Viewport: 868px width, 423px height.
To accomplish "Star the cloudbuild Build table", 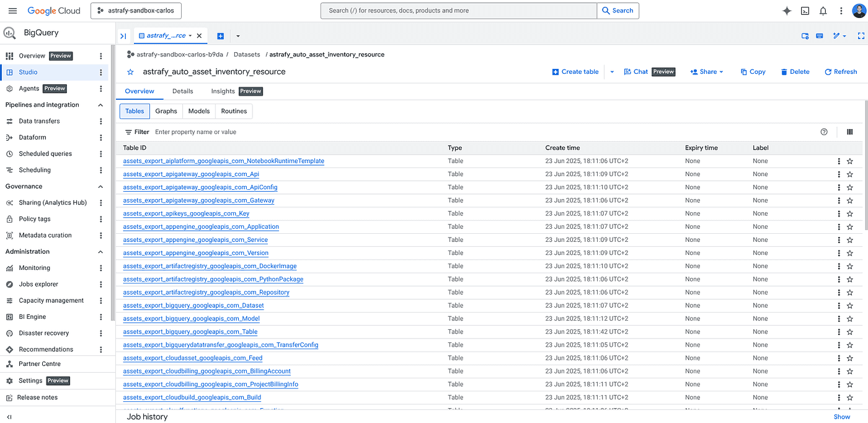I will click(850, 398).
